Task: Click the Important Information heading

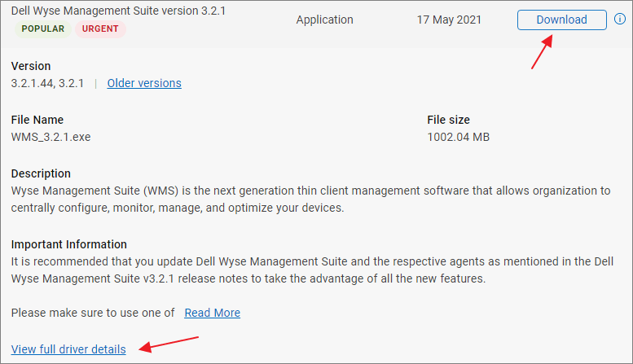Action: click(69, 244)
